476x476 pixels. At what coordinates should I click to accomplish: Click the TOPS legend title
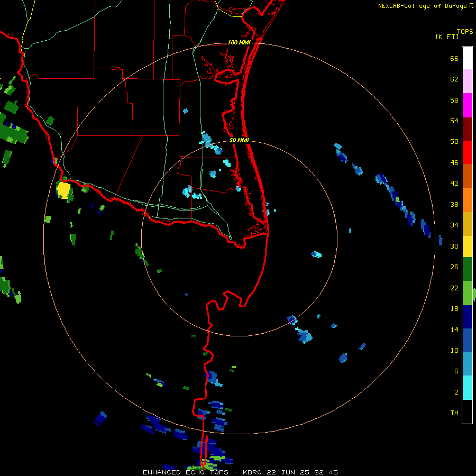click(465, 32)
